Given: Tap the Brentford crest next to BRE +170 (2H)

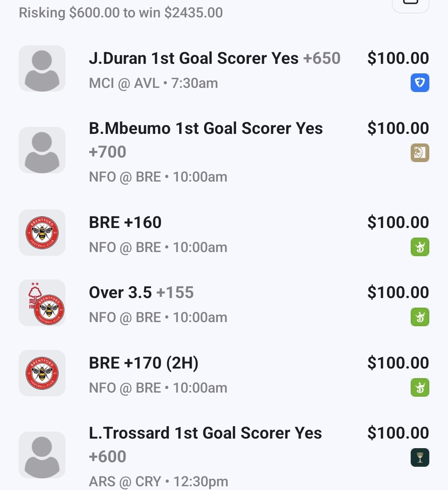Looking at the screenshot, I should (x=42, y=373).
